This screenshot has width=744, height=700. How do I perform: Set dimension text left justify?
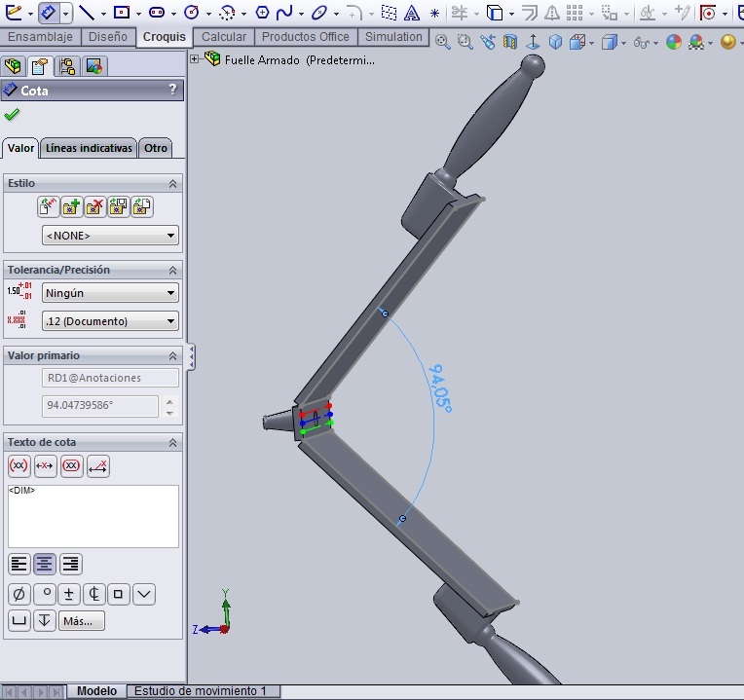[19, 564]
